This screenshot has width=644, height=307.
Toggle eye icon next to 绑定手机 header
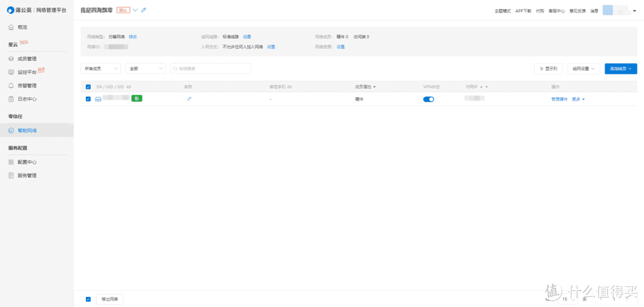point(290,87)
